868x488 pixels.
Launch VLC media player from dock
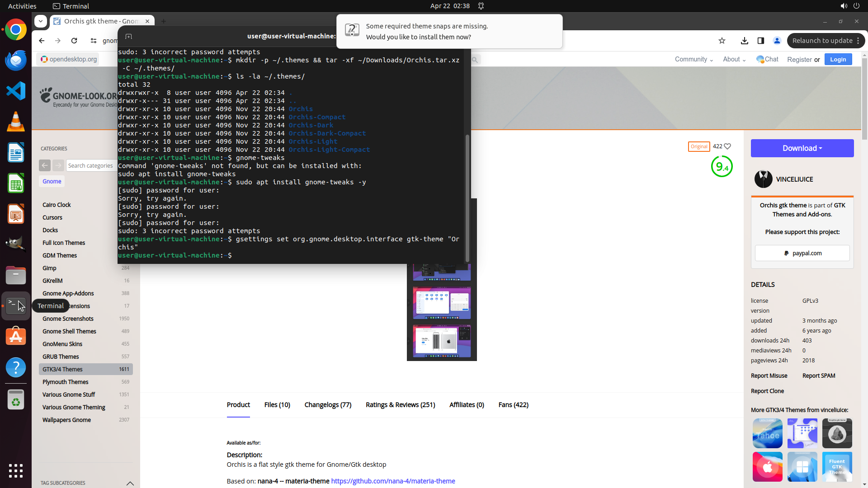(x=16, y=122)
